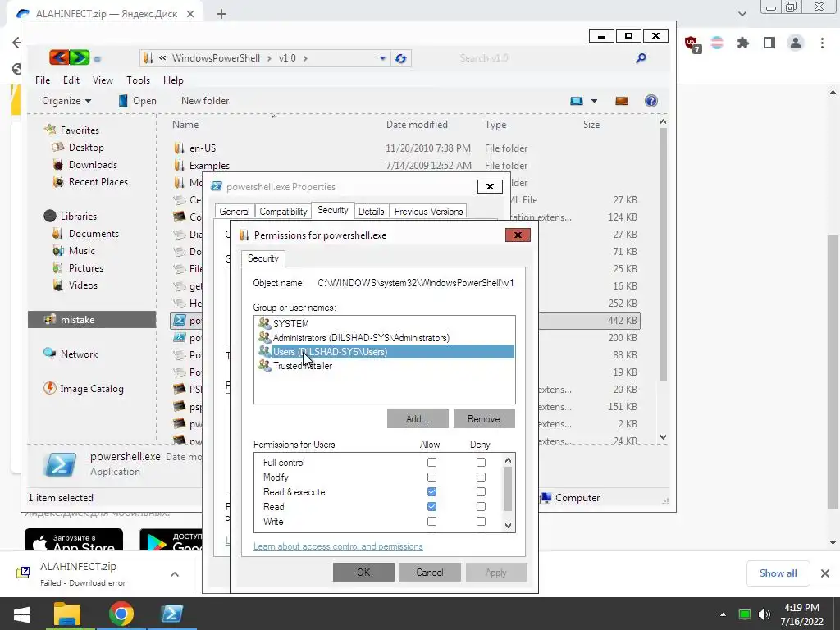
Task: Open Chrome extensions puzzle icon
Action: point(743,43)
